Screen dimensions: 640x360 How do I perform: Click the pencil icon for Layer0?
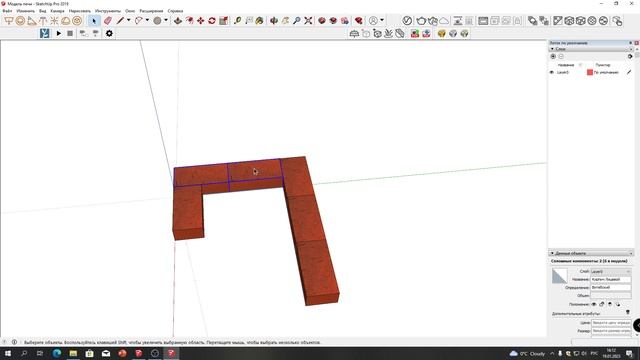pos(629,72)
